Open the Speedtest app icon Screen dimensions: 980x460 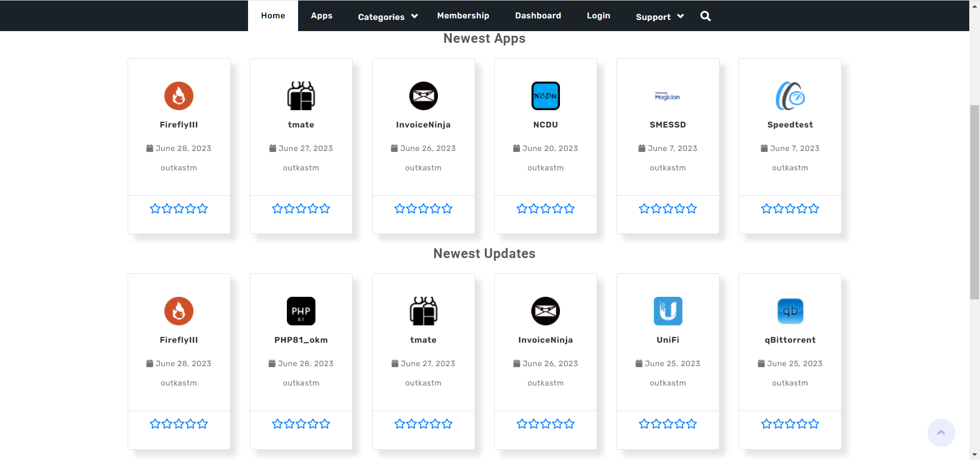tap(790, 96)
